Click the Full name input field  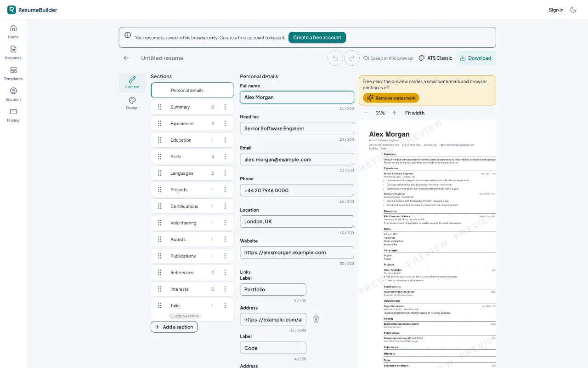tap(297, 97)
